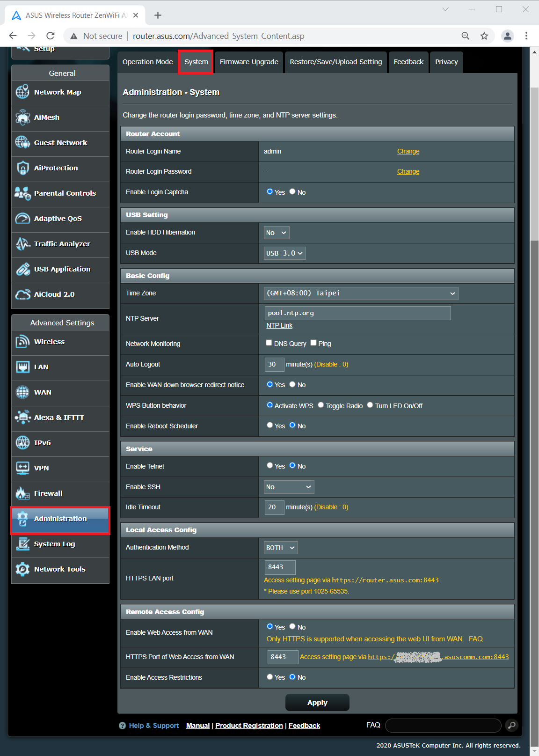Click Change for Router Login Password

click(x=408, y=171)
